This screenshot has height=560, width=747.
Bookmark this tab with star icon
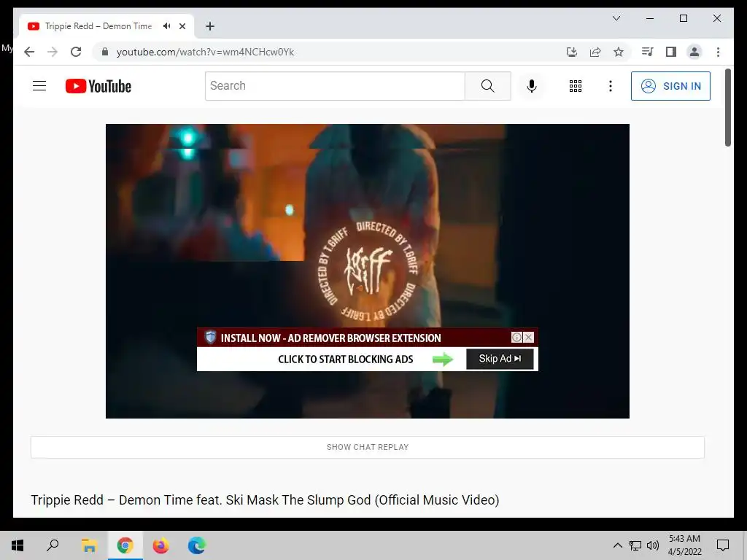619,52
